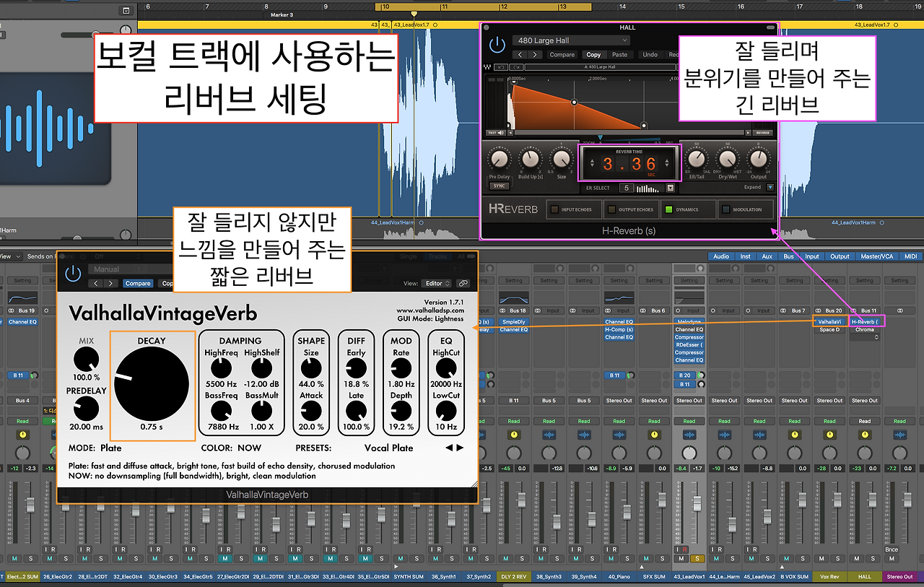
Task: Show Inst channel strips in mixer
Action: point(745,256)
